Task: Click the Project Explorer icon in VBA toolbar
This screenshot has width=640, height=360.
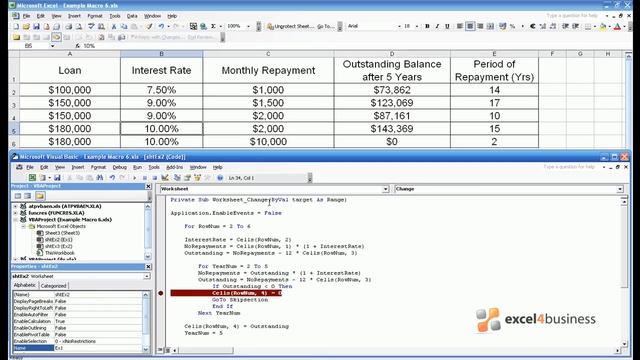Action: point(177,178)
